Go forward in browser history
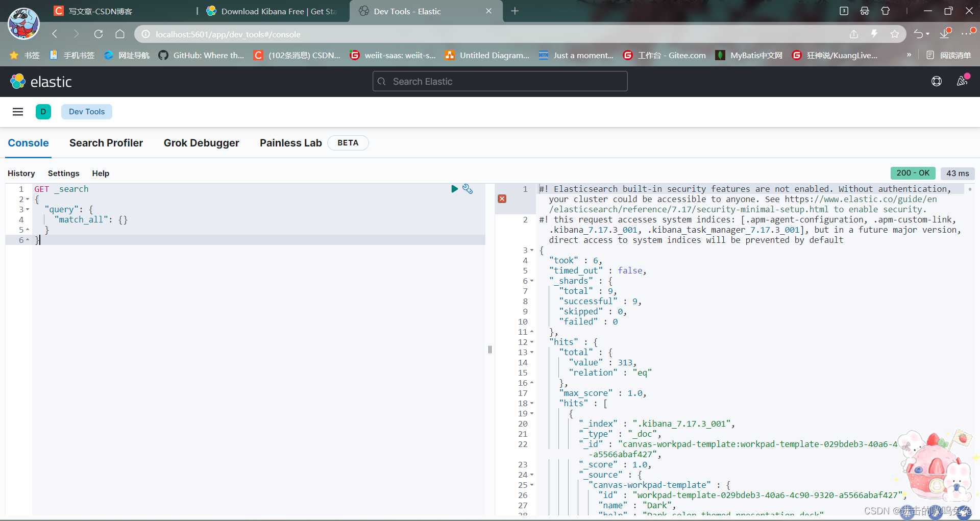 [x=77, y=34]
